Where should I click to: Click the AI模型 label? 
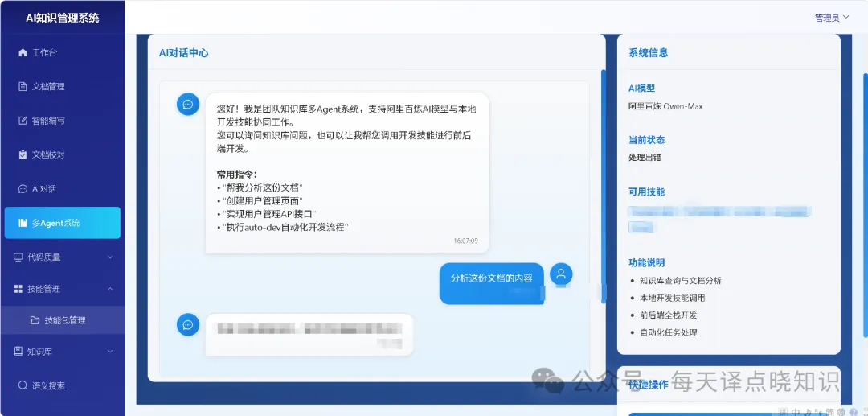[x=642, y=88]
